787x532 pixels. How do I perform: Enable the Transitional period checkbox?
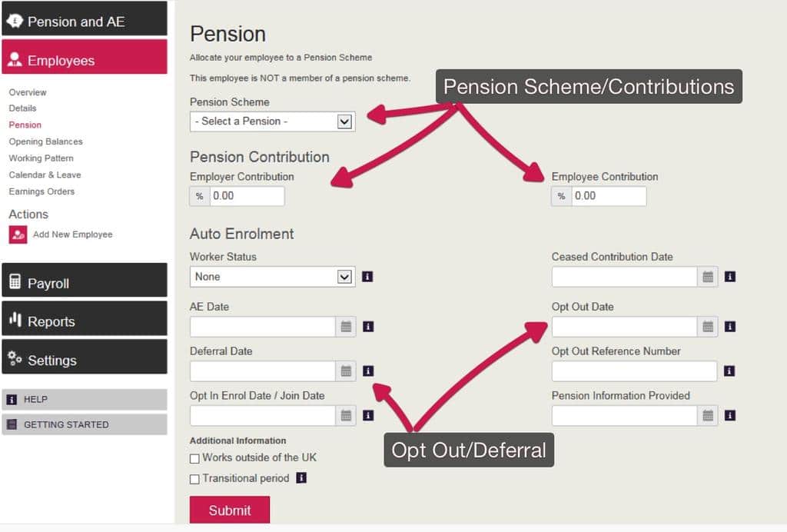[194, 479]
